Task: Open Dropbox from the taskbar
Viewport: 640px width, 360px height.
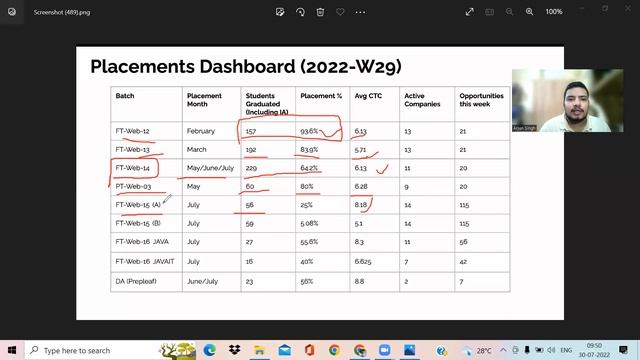Action: click(234, 350)
